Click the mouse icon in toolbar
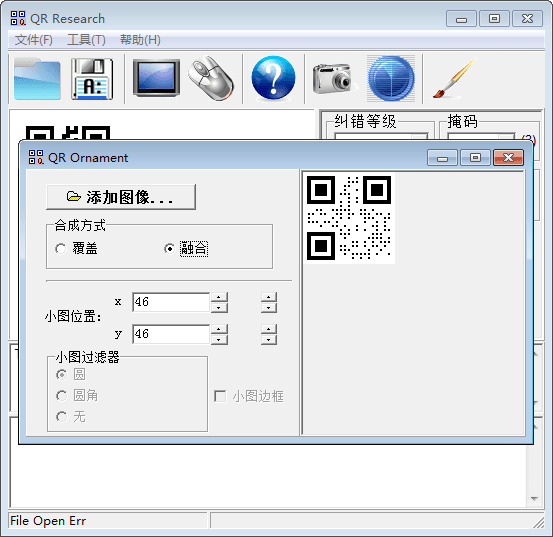This screenshot has width=553, height=537. tap(211, 78)
